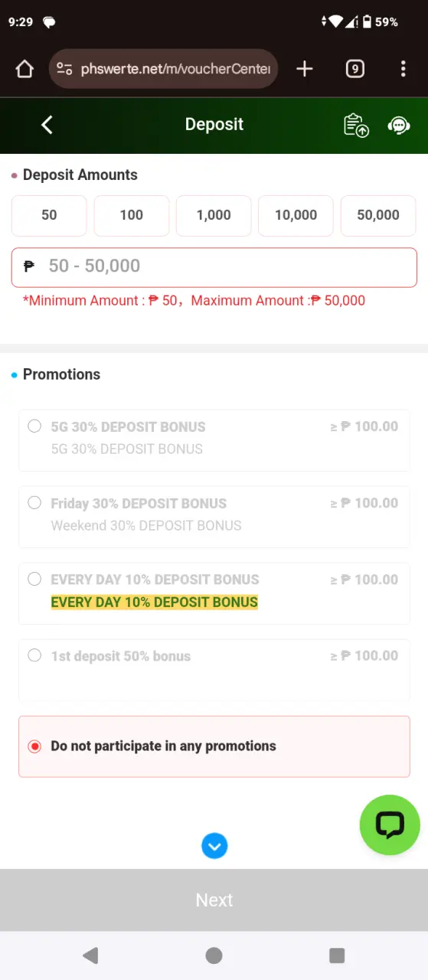Screen dimensions: 428x980
Task: Select the 1st deposit 50% bonus radio
Action: point(34,655)
